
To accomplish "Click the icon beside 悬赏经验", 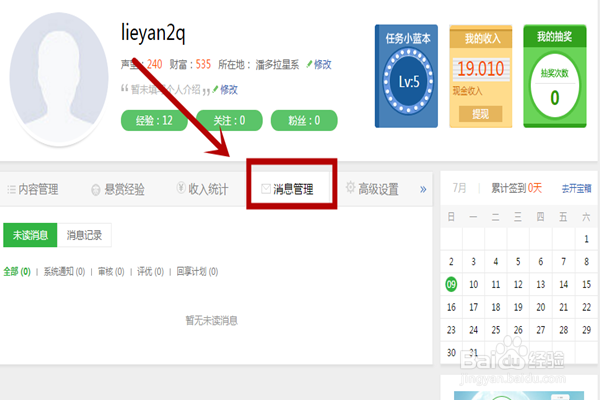I will pos(96,189).
